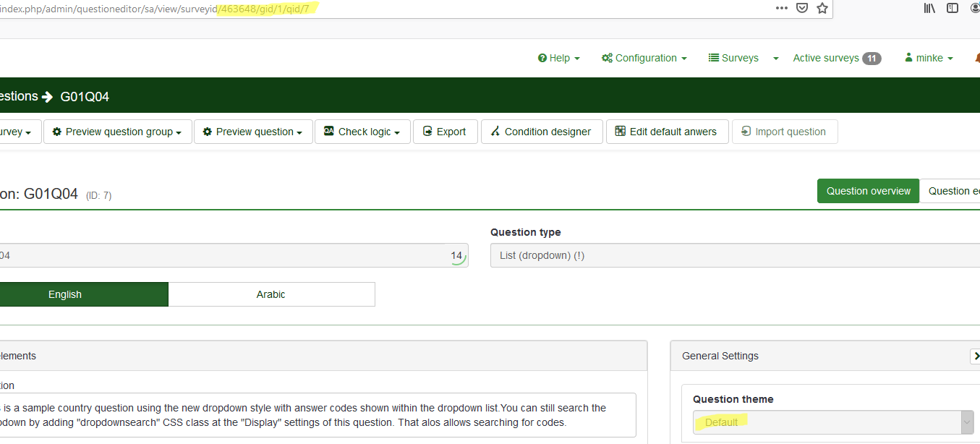Click the Export button
This screenshot has height=444, width=980.
(445, 132)
